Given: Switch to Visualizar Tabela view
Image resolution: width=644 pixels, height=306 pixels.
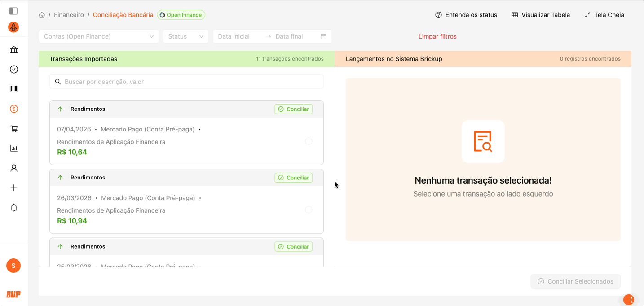Looking at the screenshot, I should point(541,15).
